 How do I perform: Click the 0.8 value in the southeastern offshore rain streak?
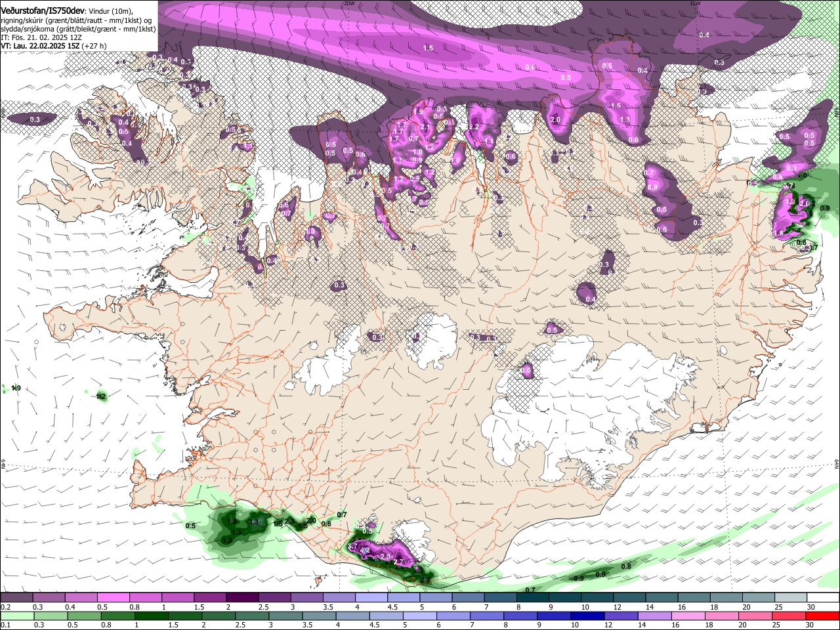coord(626,566)
